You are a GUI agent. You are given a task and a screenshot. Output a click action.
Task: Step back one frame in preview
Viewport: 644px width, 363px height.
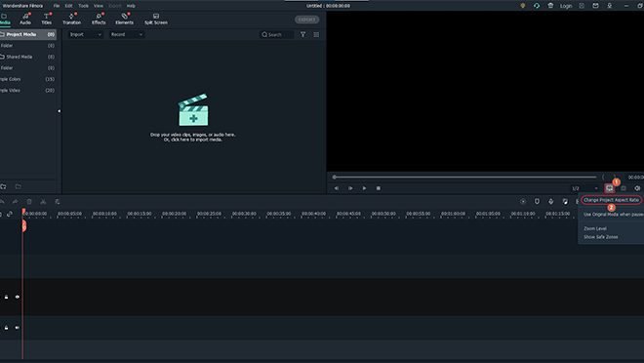(x=337, y=188)
